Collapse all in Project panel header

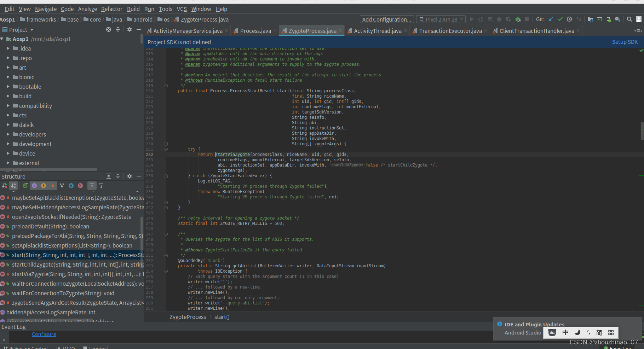tap(118, 30)
